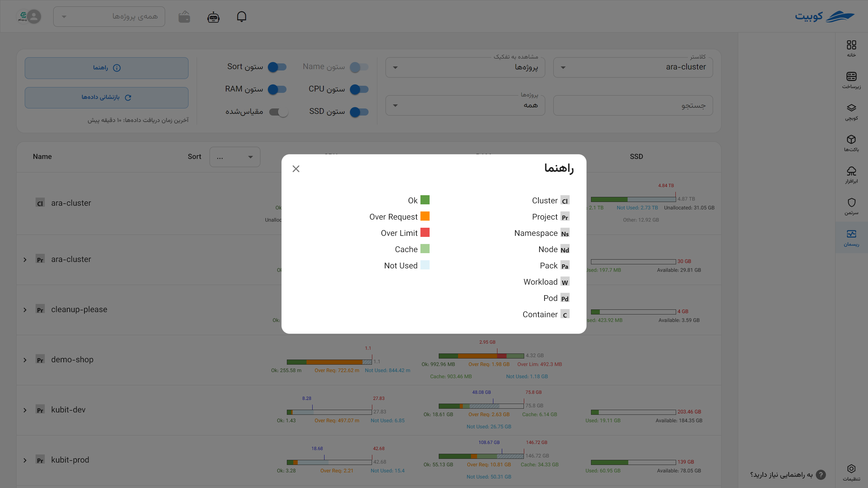Click the Cluster Cl badge in legend

pos(565,200)
